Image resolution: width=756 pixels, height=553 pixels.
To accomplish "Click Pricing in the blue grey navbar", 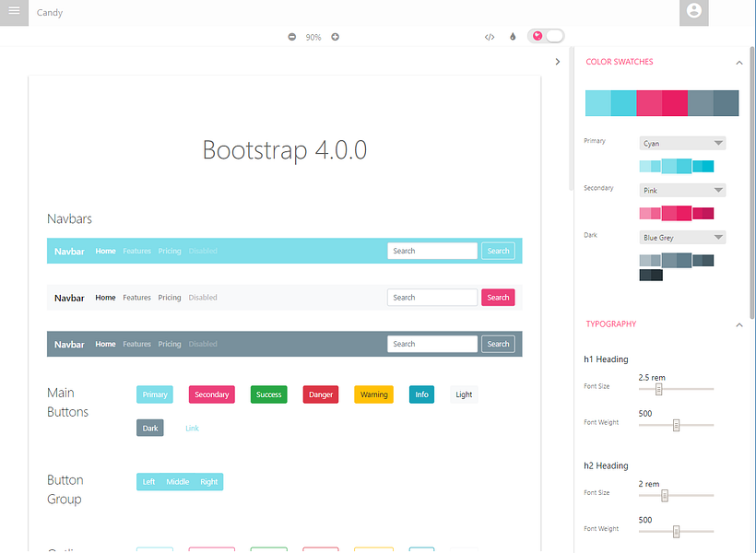I will point(170,344).
